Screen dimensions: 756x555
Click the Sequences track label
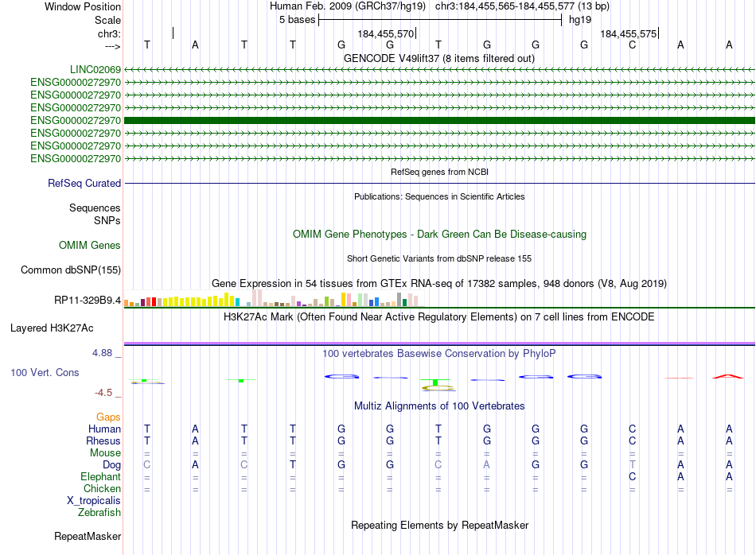[x=95, y=208]
